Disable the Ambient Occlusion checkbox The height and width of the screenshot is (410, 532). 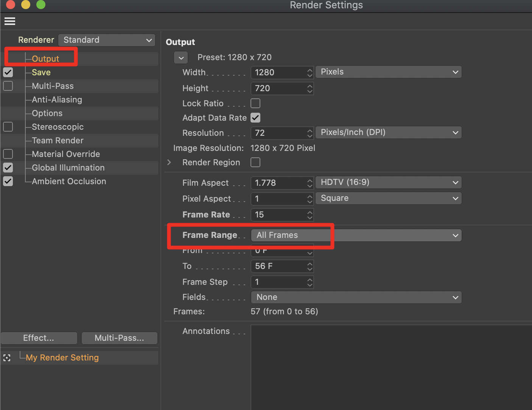8,181
